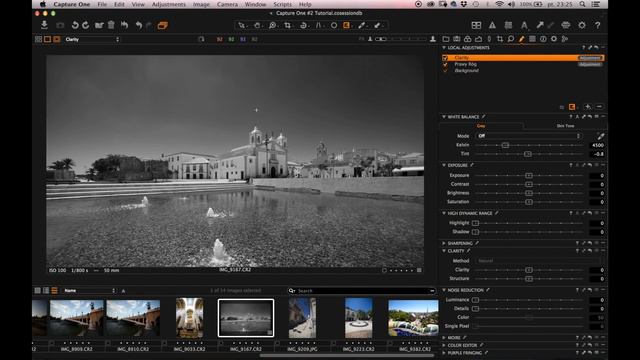Open the Image menu
The height and width of the screenshot is (360, 640).
click(x=201, y=4)
